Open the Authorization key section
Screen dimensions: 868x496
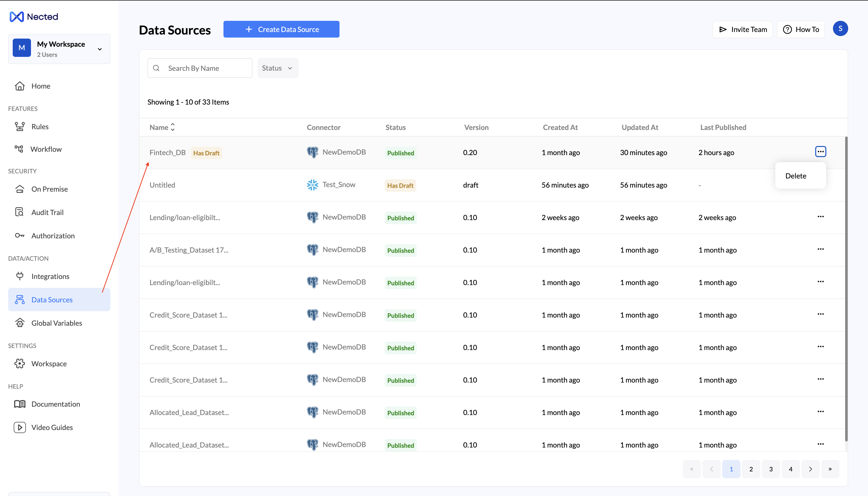(x=53, y=236)
